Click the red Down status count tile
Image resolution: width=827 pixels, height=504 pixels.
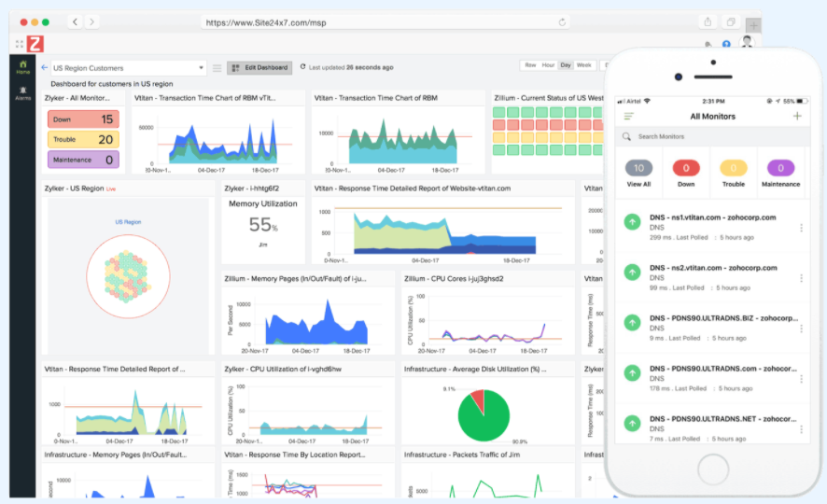pyautogui.click(x=83, y=119)
